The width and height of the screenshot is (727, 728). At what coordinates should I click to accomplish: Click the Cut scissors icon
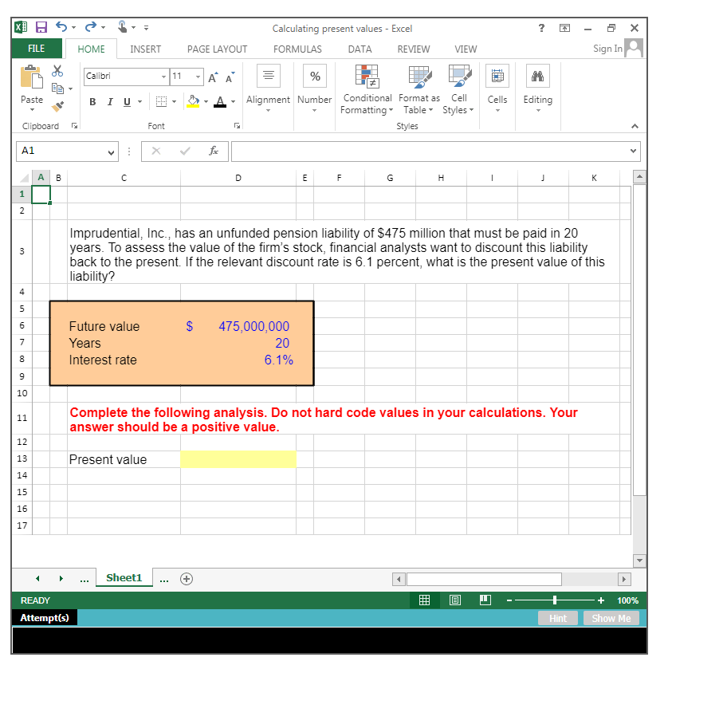click(x=57, y=71)
